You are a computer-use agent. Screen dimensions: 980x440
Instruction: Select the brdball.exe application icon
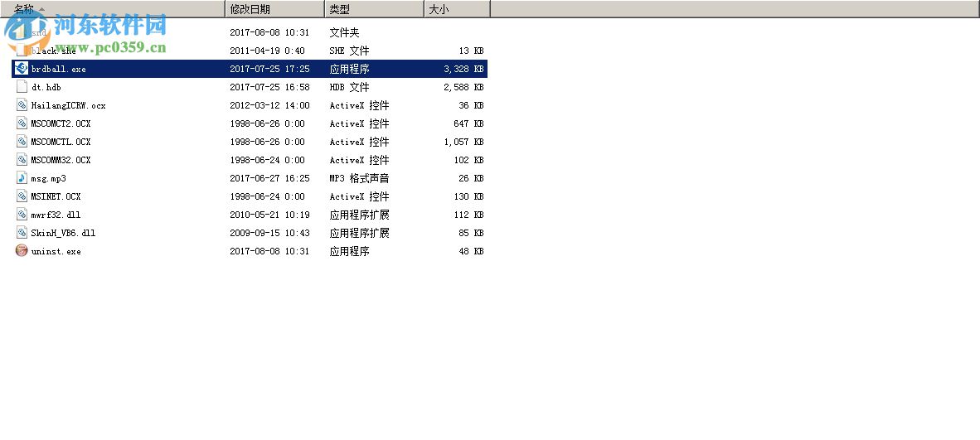point(22,69)
